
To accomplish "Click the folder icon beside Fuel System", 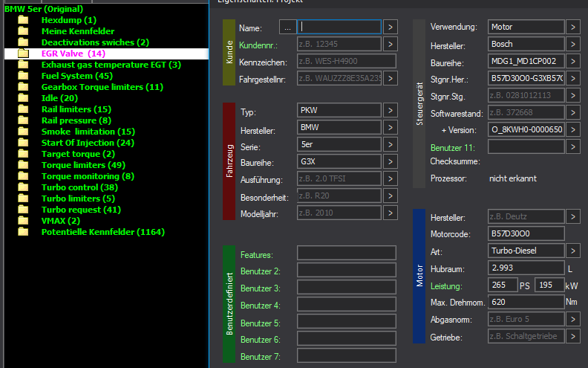I will click(23, 76).
